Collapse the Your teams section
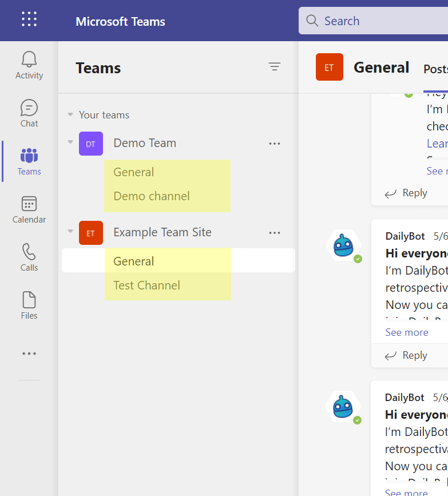This screenshot has height=496, width=448. [x=70, y=114]
